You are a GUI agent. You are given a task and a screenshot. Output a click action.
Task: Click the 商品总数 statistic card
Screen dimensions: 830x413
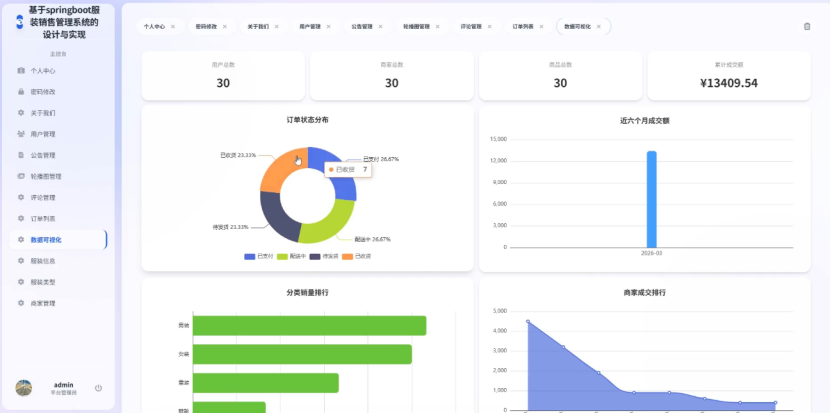tap(561, 76)
